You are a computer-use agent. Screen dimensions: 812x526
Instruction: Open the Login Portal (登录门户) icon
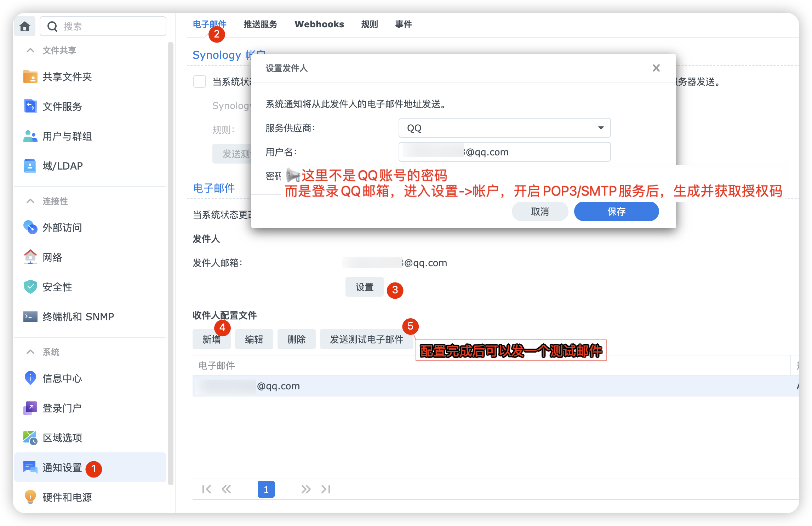point(30,408)
